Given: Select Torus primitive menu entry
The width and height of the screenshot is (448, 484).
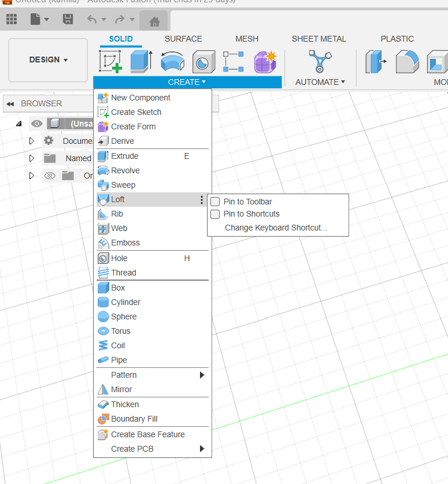Looking at the screenshot, I should (153, 331).
